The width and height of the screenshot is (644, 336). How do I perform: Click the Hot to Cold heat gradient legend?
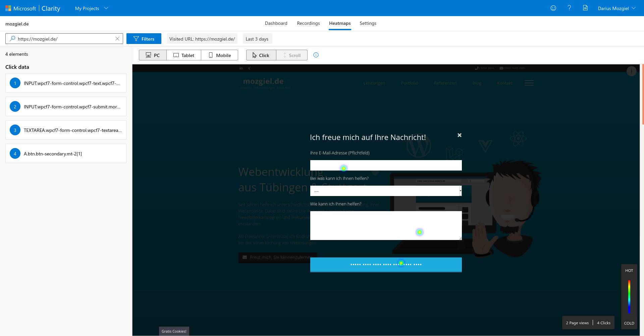pos(629,297)
